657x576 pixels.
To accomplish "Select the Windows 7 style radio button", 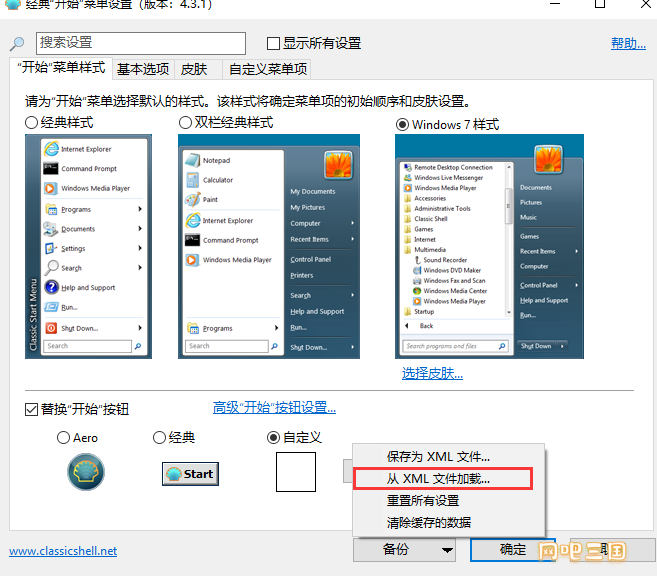I will point(403,125).
